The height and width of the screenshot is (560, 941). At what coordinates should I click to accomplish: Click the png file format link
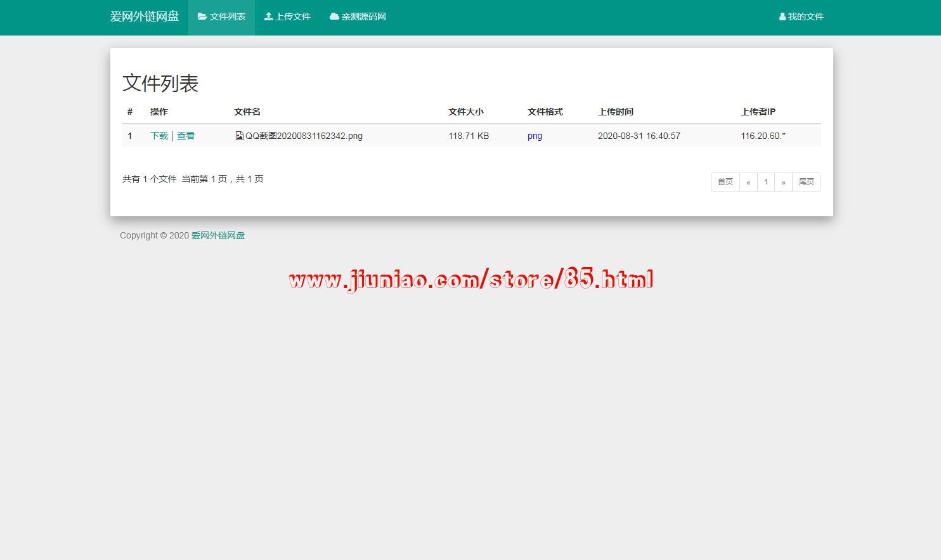point(535,136)
